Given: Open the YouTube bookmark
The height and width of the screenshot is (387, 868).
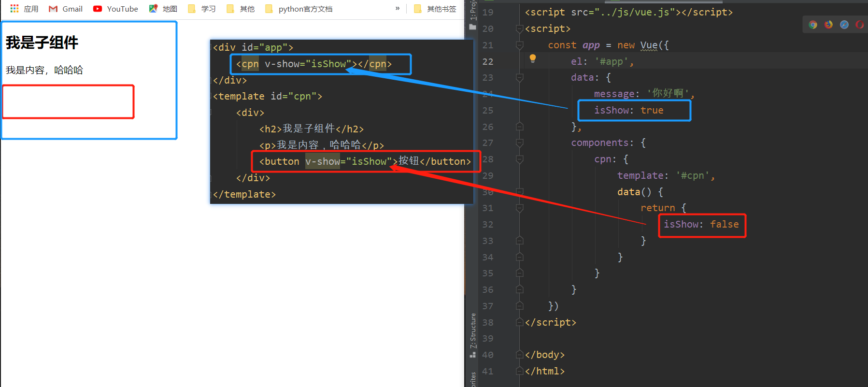Looking at the screenshot, I should point(115,9).
